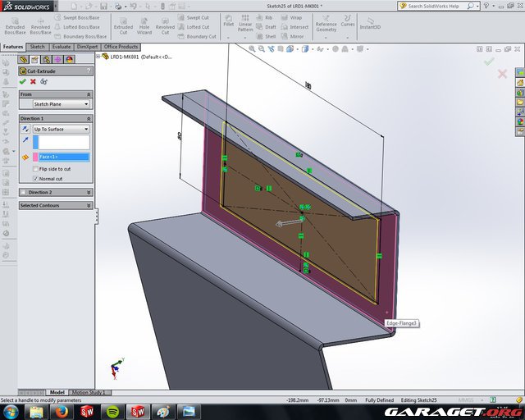Click the Instant3D icon
The width and height of the screenshot is (525, 420).
tap(369, 21)
